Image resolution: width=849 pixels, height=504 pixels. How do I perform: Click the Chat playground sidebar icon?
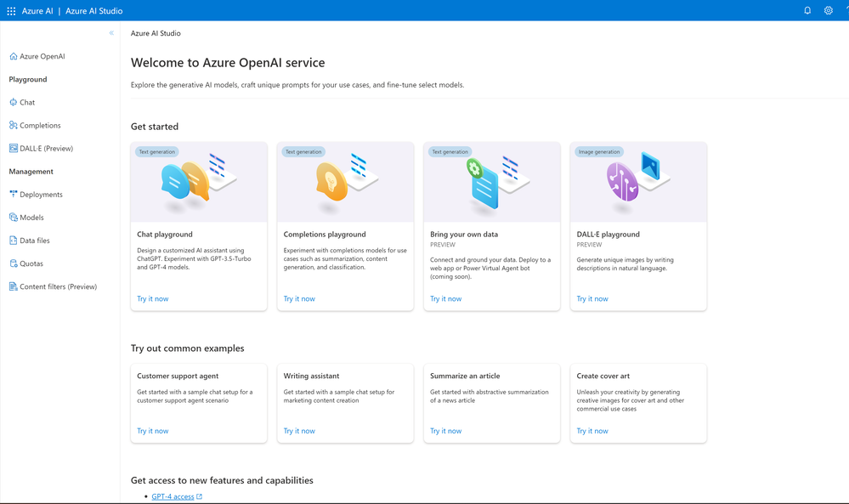click(14, 102)
